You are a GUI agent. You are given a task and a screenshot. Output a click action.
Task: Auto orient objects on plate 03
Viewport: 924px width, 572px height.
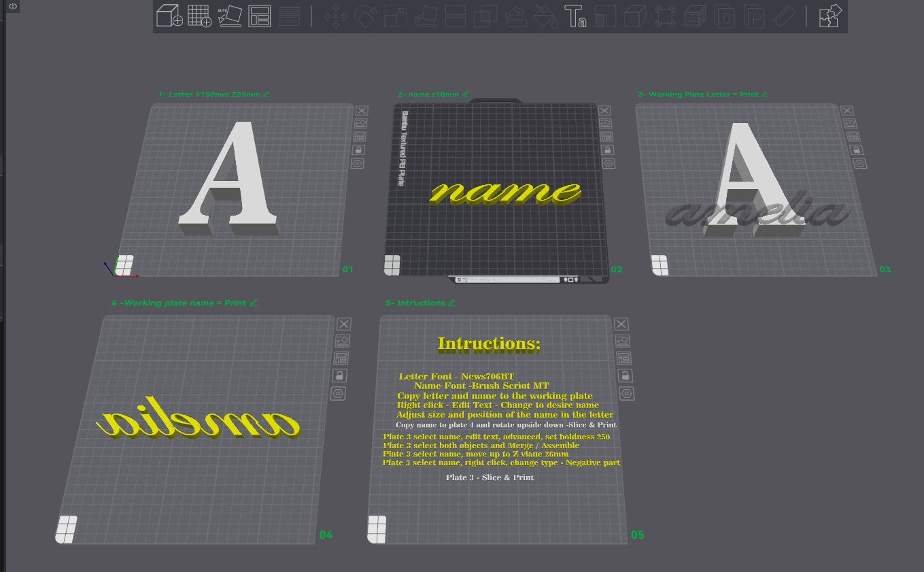[x=852, y=123]
